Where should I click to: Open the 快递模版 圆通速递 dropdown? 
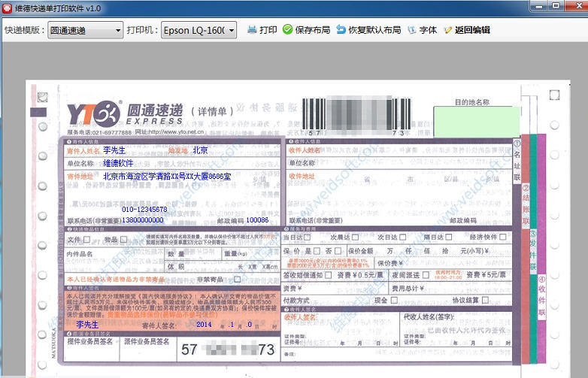[x=86, y=30]
